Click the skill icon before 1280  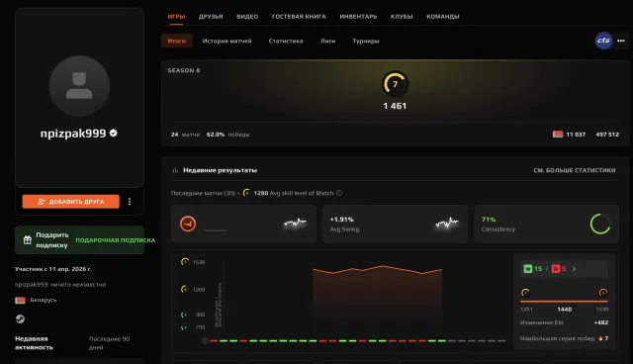[x=246, y=193]
